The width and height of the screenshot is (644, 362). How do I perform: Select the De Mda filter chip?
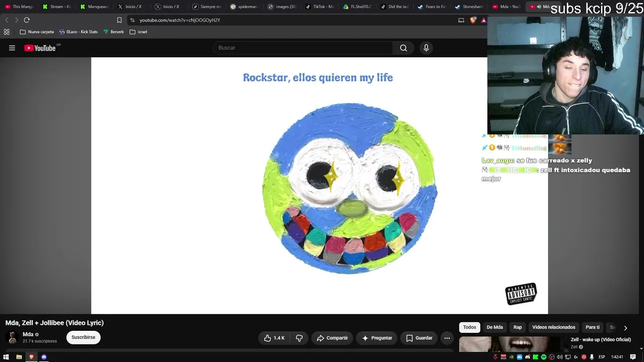(x=495, y=327)
